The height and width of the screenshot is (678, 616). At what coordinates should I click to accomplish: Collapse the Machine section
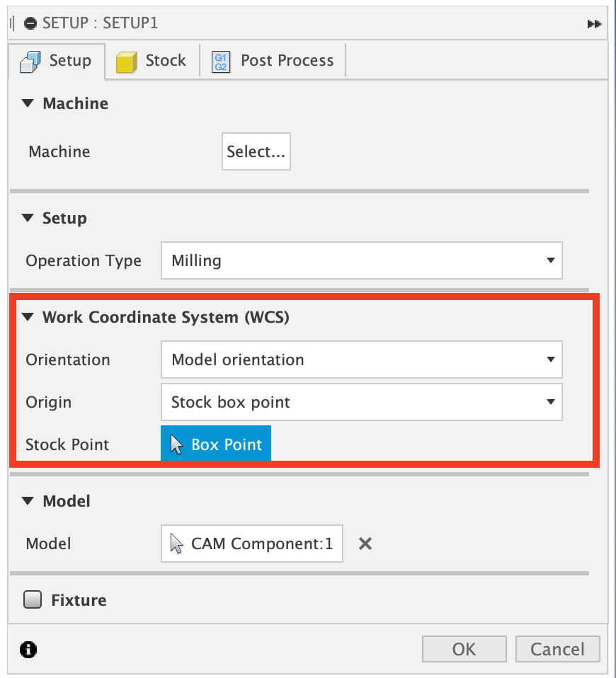click(28, 103)
